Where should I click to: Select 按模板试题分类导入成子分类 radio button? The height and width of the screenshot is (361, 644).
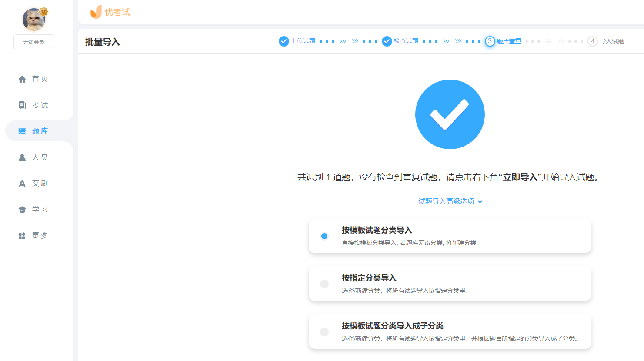click(324, 332)
